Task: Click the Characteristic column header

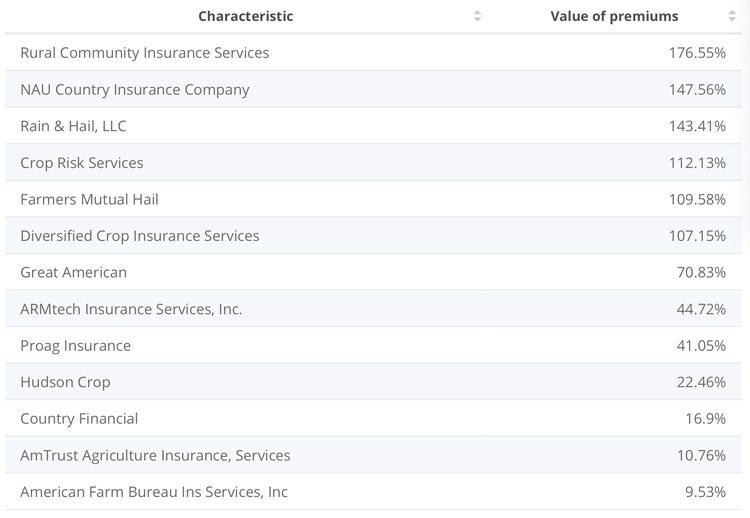Action: pyautogui.click(x=246, y=16)
